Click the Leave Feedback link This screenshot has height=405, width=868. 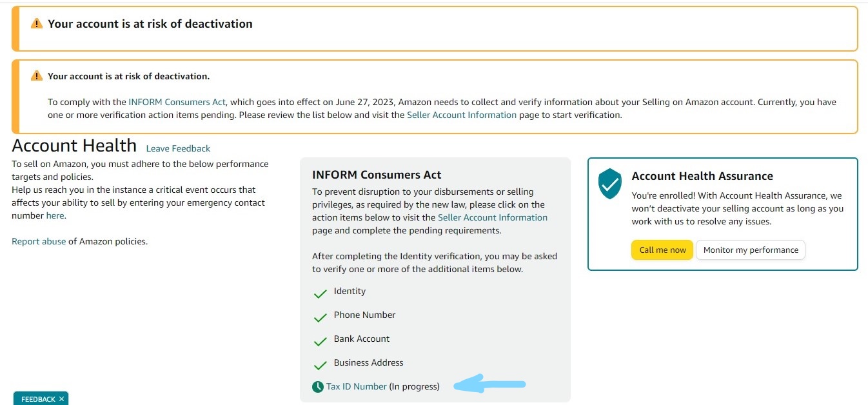[x=178, y=148]
